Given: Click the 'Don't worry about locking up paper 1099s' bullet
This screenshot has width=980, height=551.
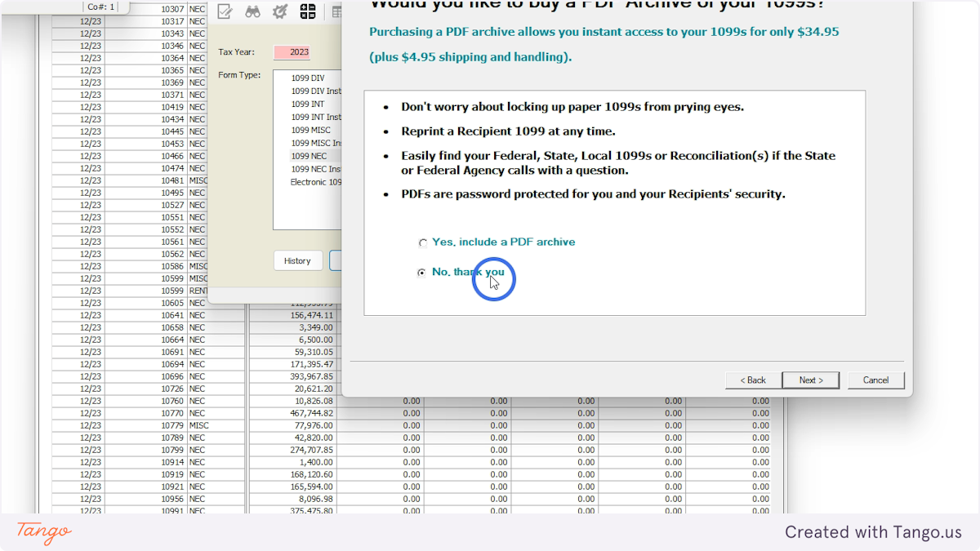Looking at the screenshot, I should 572,107.
